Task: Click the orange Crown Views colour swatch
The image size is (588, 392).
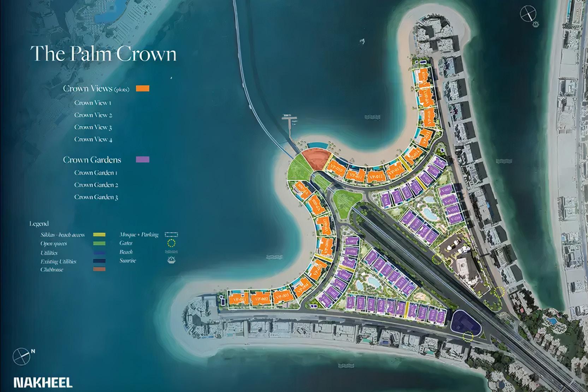Action: 143,88
